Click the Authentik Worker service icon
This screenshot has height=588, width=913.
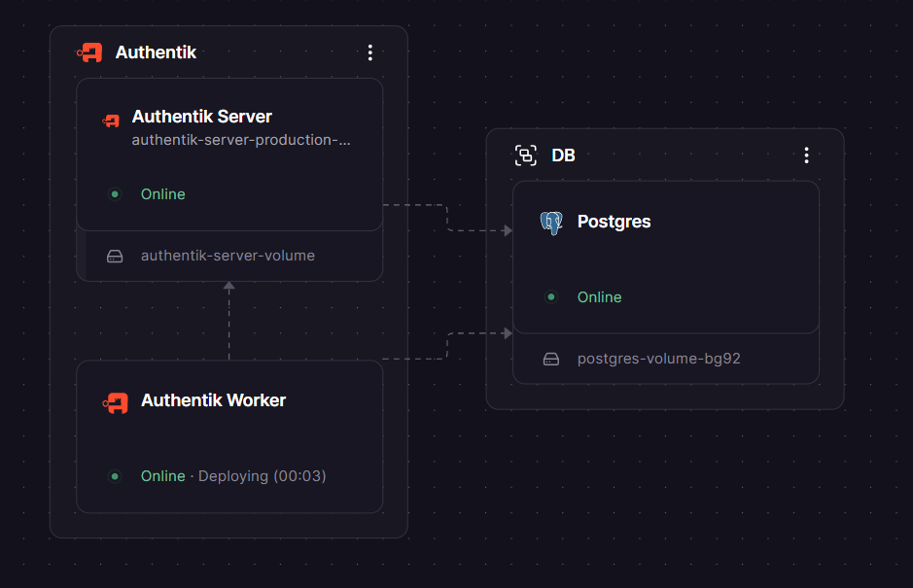tap(116, 403)
